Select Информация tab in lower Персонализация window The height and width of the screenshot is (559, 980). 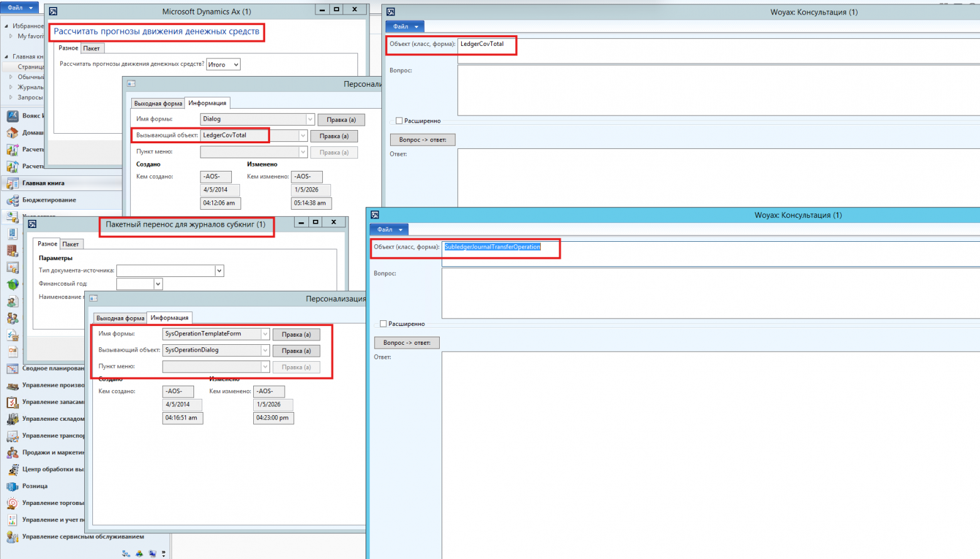[x=170, y=318]
